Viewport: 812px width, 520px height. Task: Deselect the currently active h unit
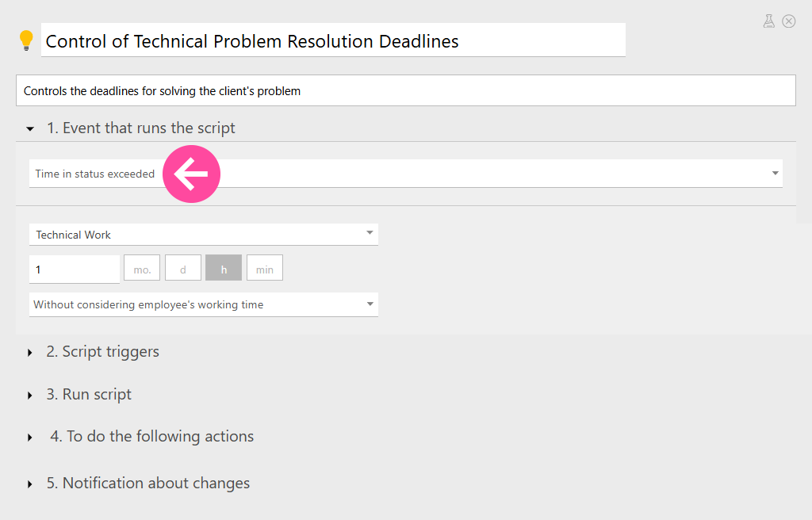click(x=223, y=268)
